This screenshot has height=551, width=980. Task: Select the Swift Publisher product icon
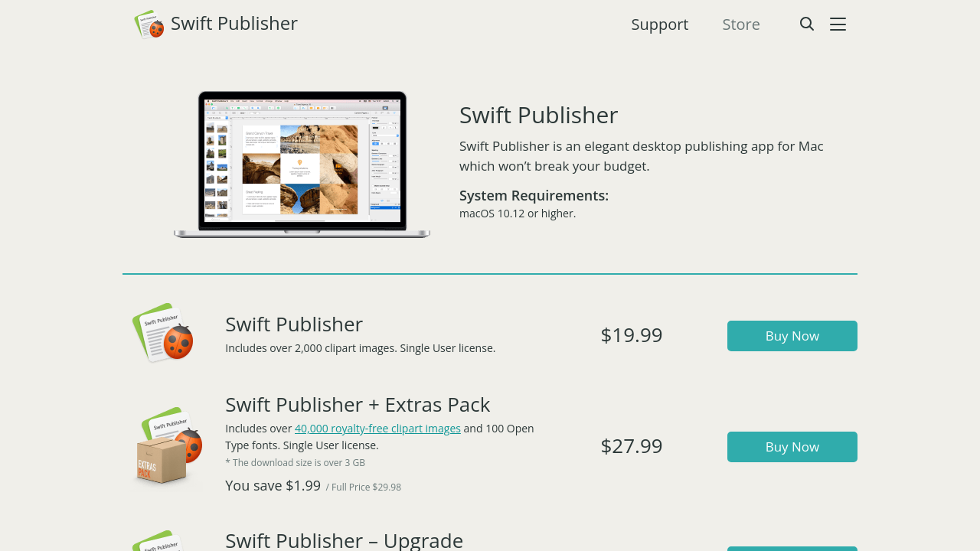pos(162,331)
